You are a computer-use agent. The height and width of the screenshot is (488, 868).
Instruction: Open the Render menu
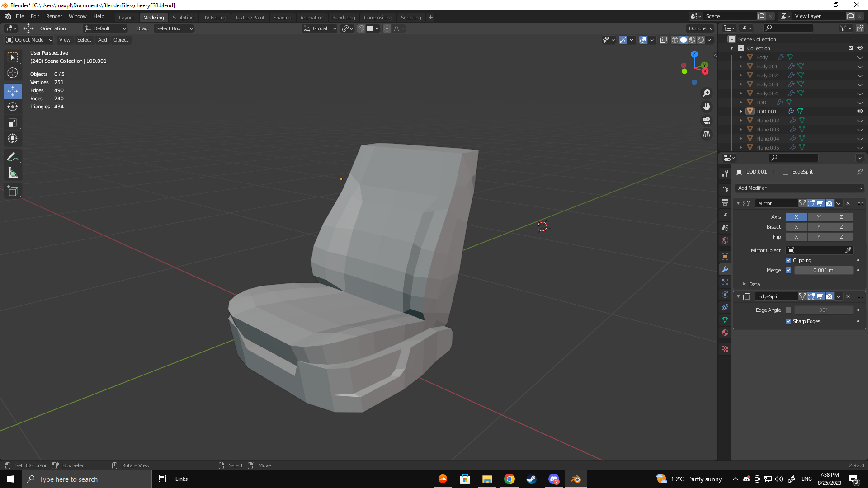[54, 16]
